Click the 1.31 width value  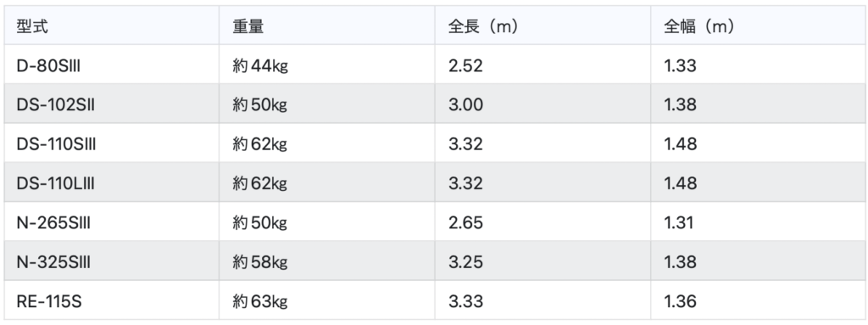pos(679,223)
